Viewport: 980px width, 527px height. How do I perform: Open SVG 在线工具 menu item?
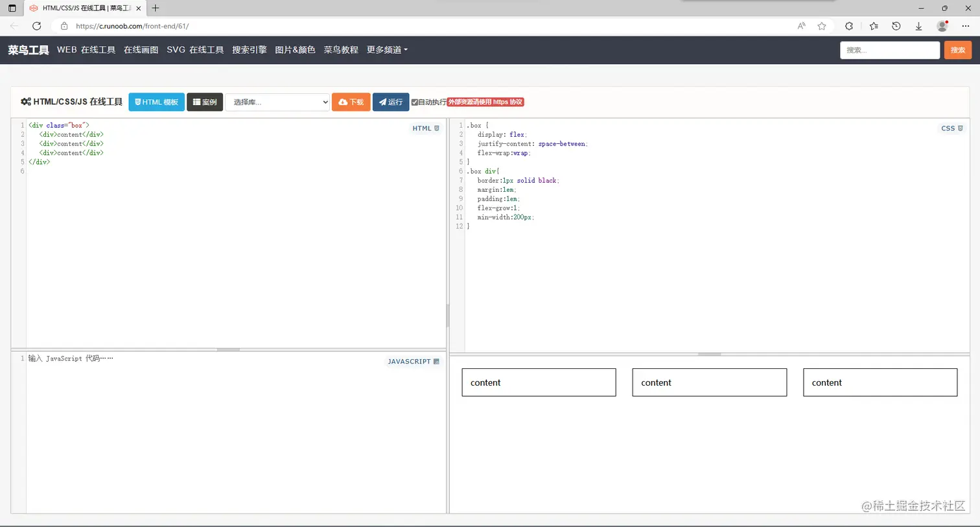[x=195, y=50]
